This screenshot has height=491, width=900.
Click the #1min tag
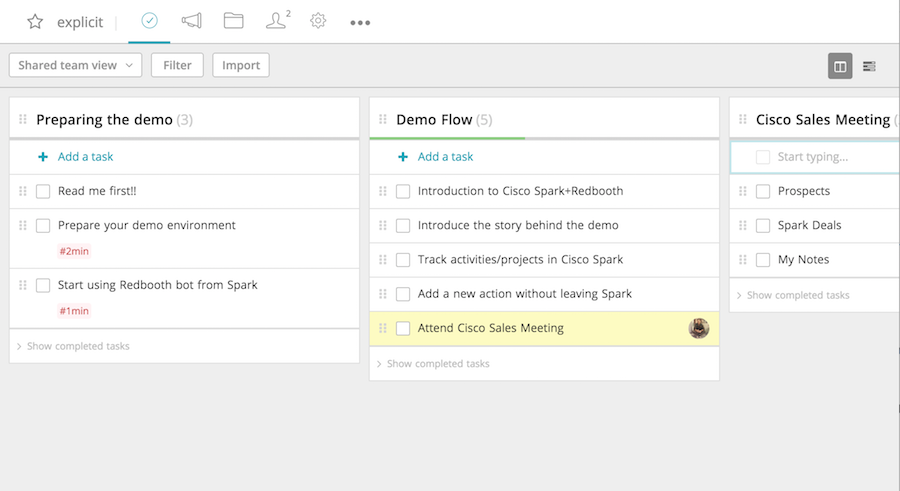74,311
